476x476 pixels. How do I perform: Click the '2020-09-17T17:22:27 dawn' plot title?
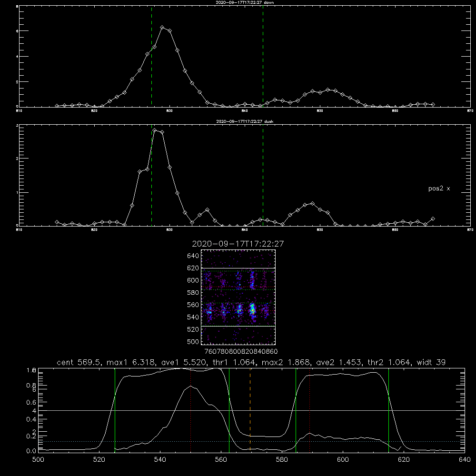(245, 2)
